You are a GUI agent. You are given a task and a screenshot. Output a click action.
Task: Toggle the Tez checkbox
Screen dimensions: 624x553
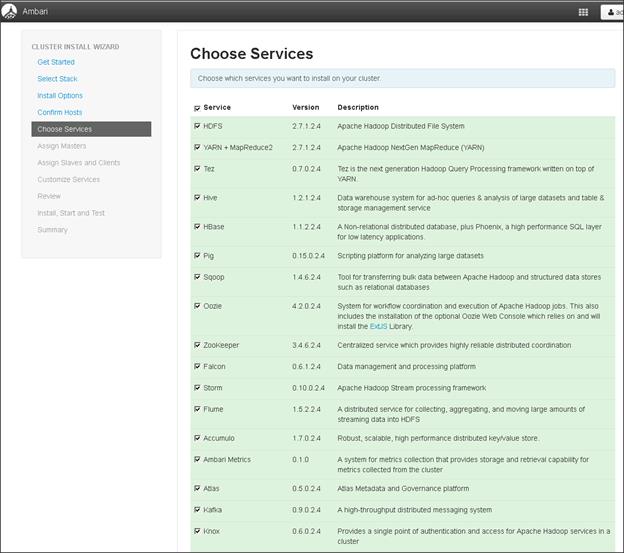[197, 169]
